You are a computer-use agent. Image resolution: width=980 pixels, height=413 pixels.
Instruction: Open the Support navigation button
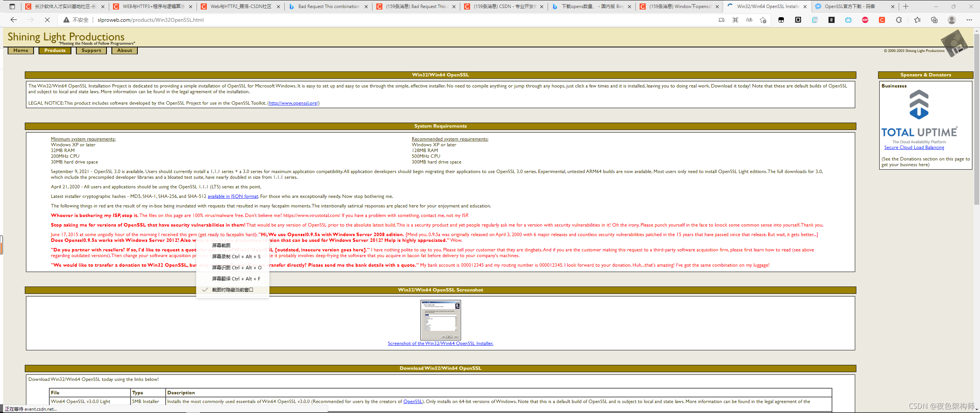(91, 50)
